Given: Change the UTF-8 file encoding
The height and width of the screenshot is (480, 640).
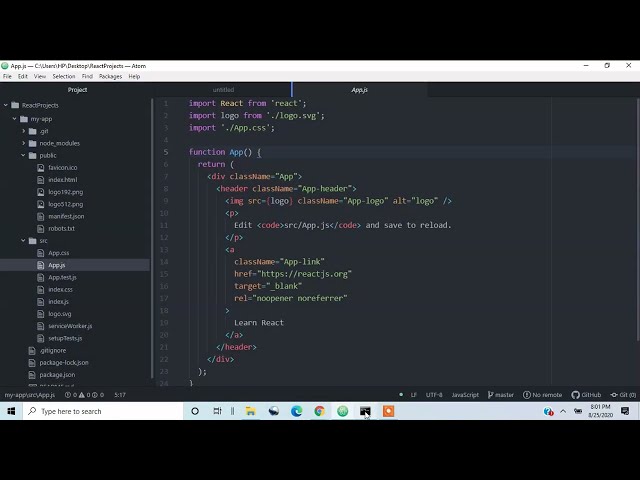Looking at the screenshot, I should click(434, 395).
